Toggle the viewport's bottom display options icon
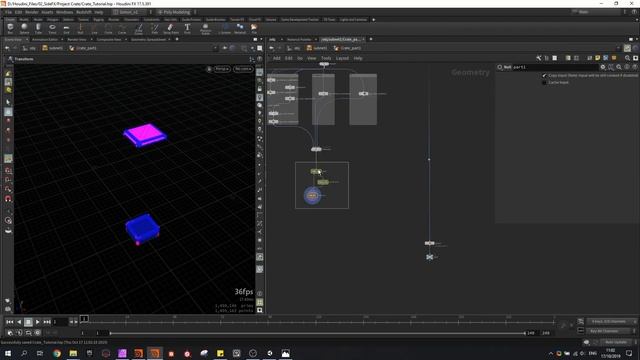The height and width of the screenshot is (360, 640). [x=260, y=310]
